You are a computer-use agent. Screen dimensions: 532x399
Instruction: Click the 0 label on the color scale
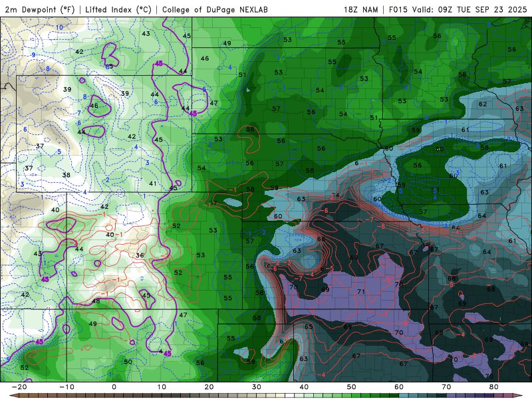coord(114,387)
